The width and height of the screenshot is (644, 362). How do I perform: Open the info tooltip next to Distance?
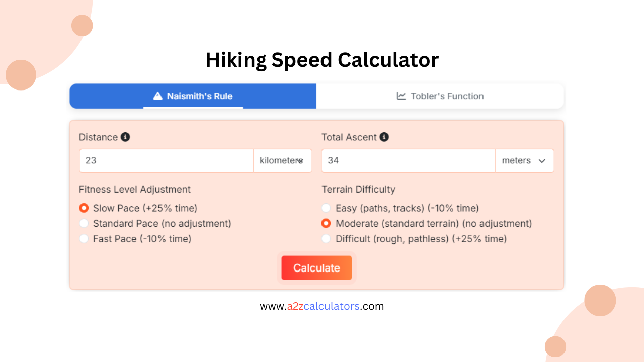(x=126, y=136)
